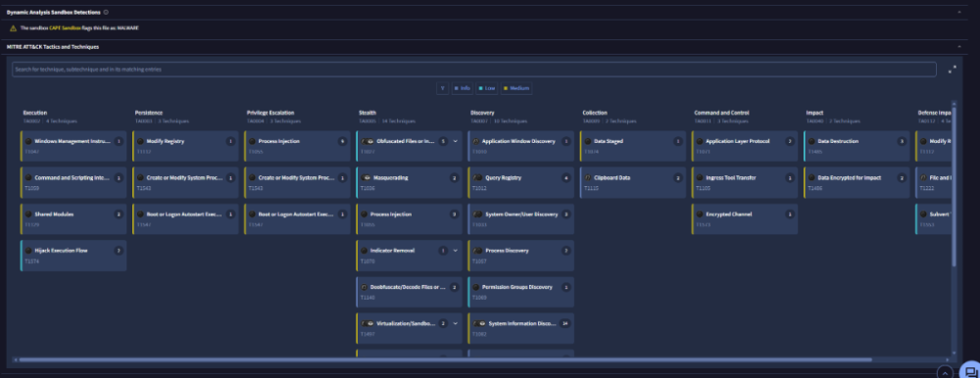Click the fullscreen expand icon beside search

tap(952, 70)
